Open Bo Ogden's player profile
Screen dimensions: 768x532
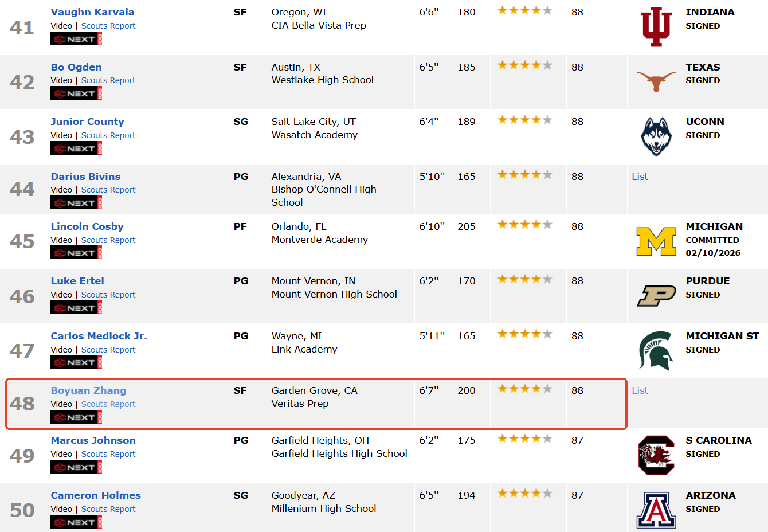pos(76,67)
